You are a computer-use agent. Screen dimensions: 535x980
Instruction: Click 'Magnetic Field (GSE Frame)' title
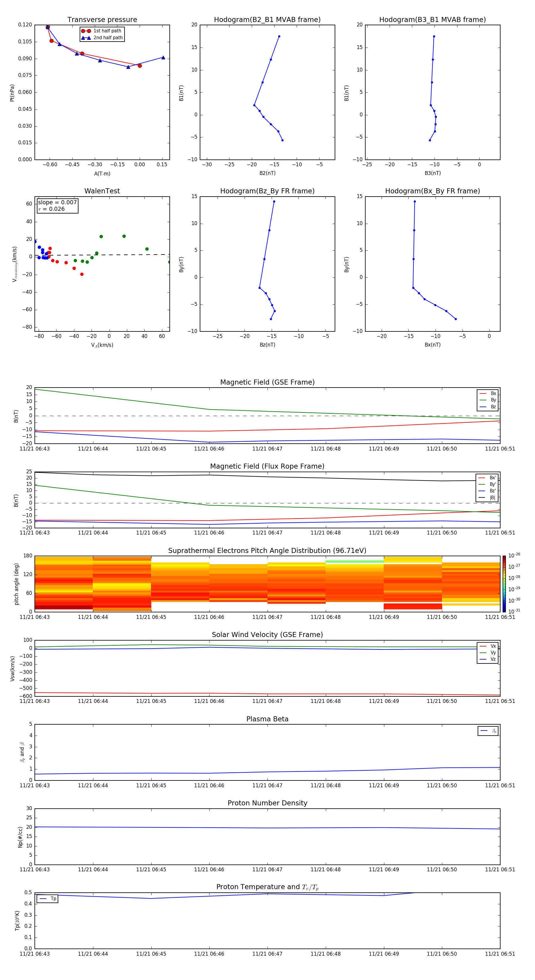click(267, 382)
